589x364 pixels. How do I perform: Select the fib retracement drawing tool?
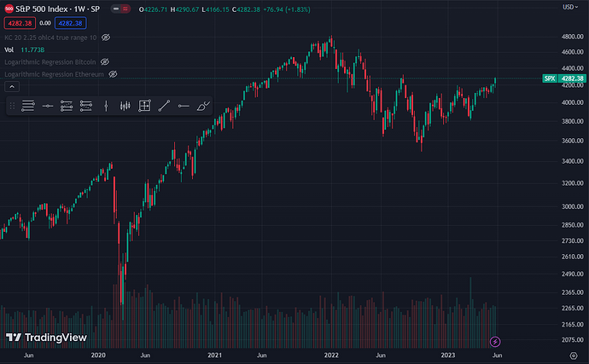28,107
